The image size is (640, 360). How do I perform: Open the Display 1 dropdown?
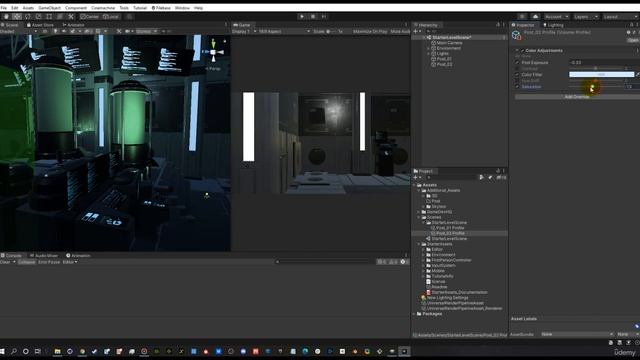tap(244, 31)
